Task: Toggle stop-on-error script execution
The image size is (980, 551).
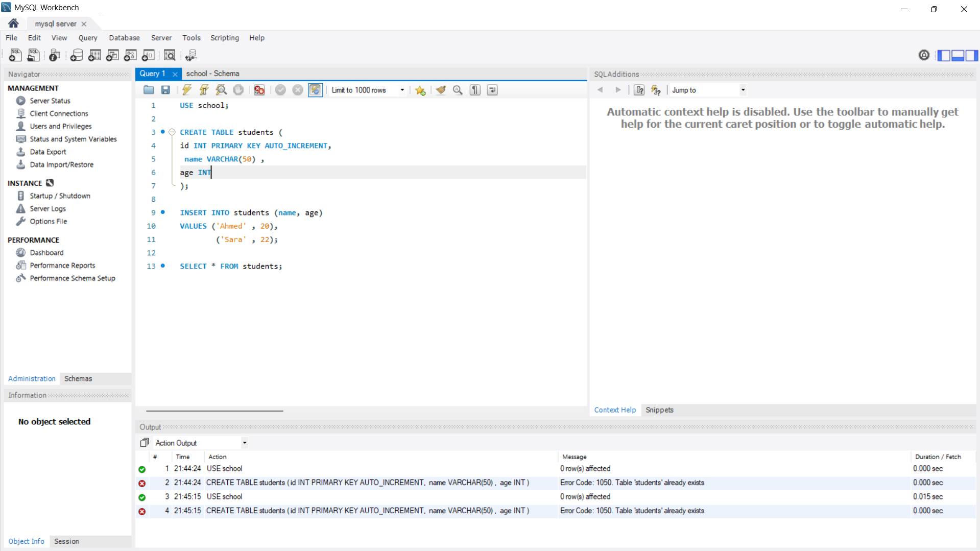Action: click(259, 90)
